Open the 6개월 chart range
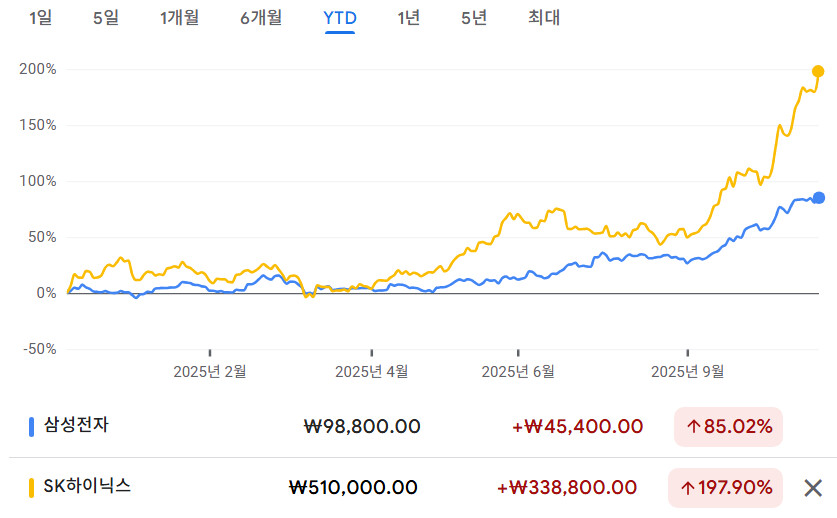The height and width of the screenshot is (518, 837). pos(261,18)
